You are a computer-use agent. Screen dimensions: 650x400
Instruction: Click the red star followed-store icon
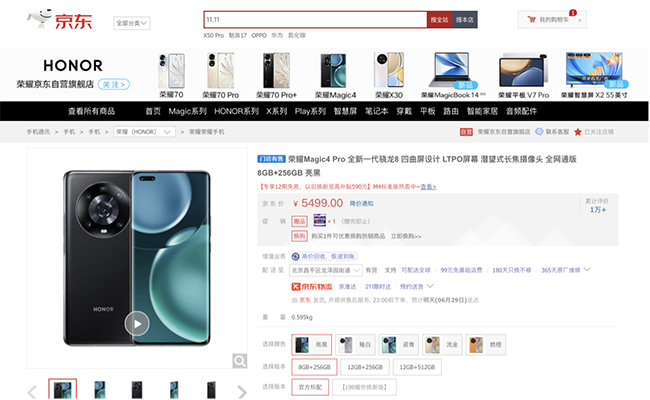[578, 132]
